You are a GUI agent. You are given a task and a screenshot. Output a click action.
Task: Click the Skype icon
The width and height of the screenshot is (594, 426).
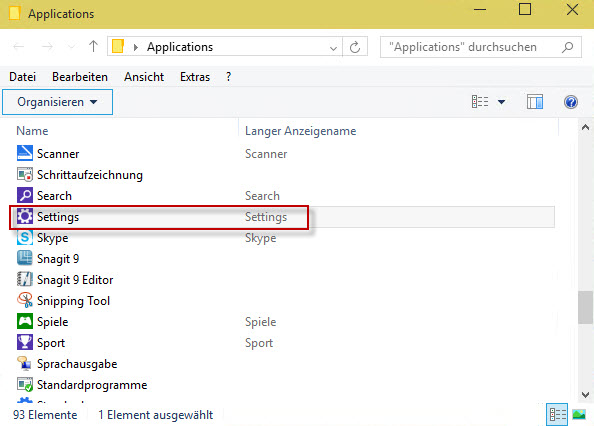[x=25, y=237]
